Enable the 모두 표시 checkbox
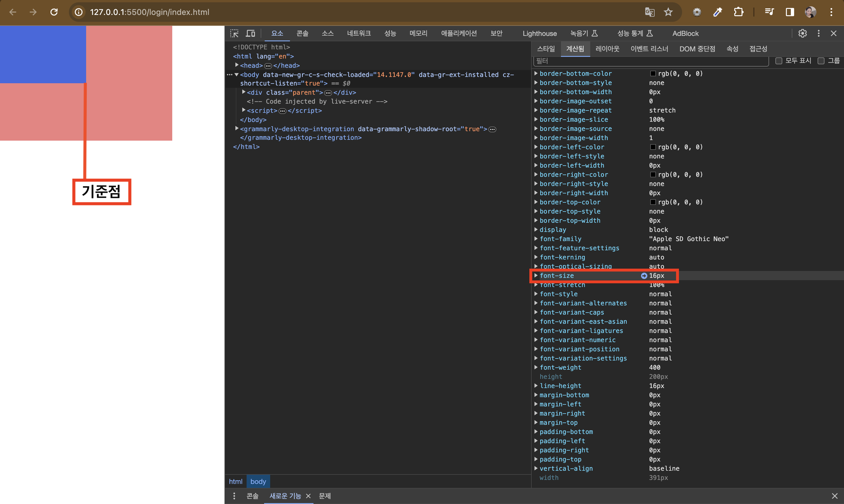 779,61
